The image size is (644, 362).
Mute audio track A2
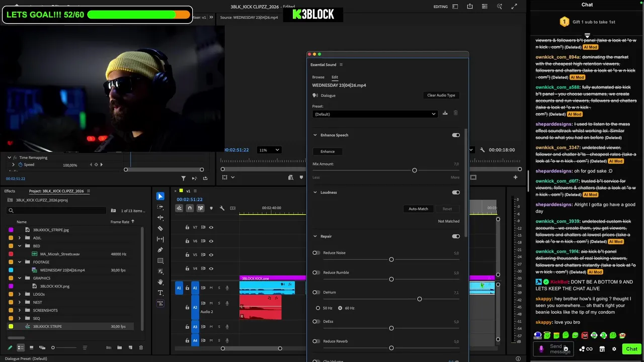coord(211,303)
